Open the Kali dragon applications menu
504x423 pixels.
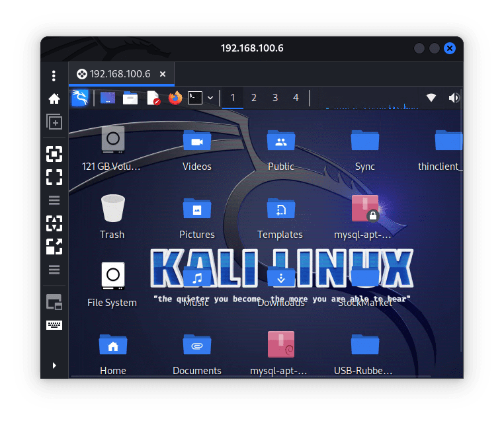(x=80, y=98)
